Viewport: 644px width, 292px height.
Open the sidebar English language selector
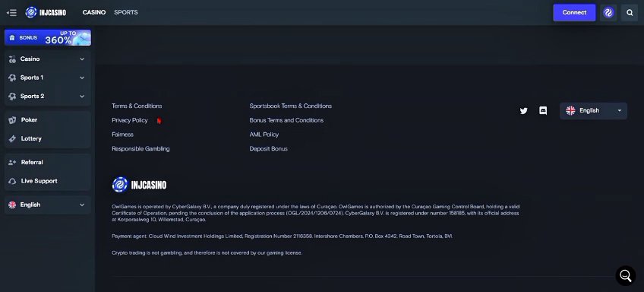48,205
